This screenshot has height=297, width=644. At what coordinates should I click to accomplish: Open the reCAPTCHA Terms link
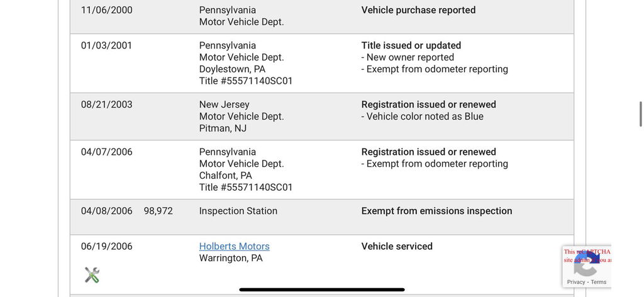coord(599,282)
